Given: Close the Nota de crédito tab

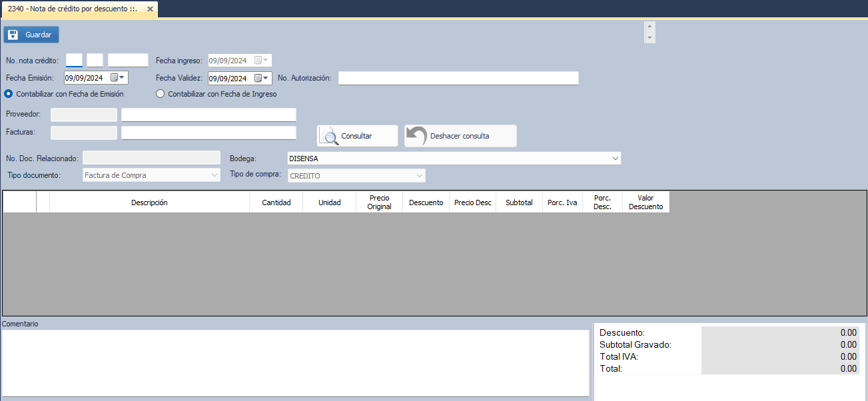Looking at the screenshot, I should tap(150, 9).
